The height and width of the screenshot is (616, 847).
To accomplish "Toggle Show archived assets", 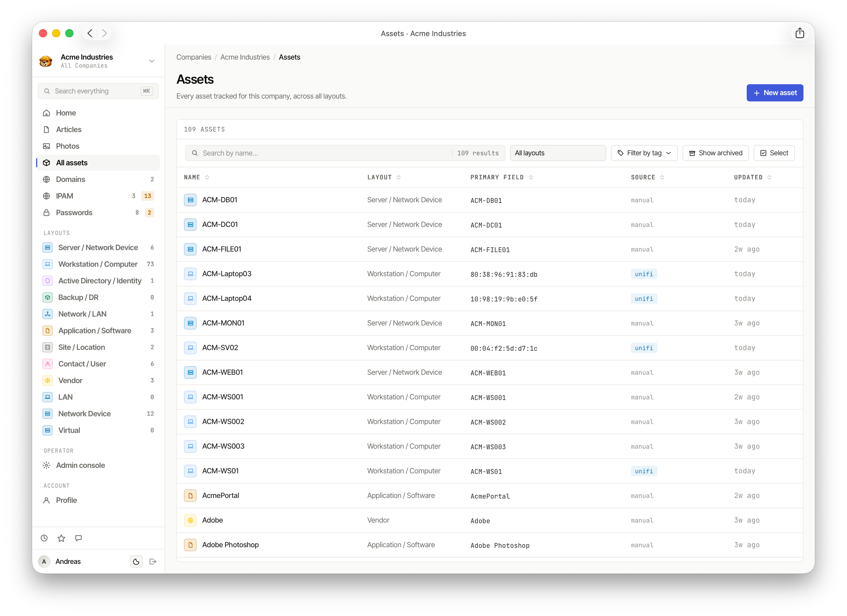I will (715, 153).
